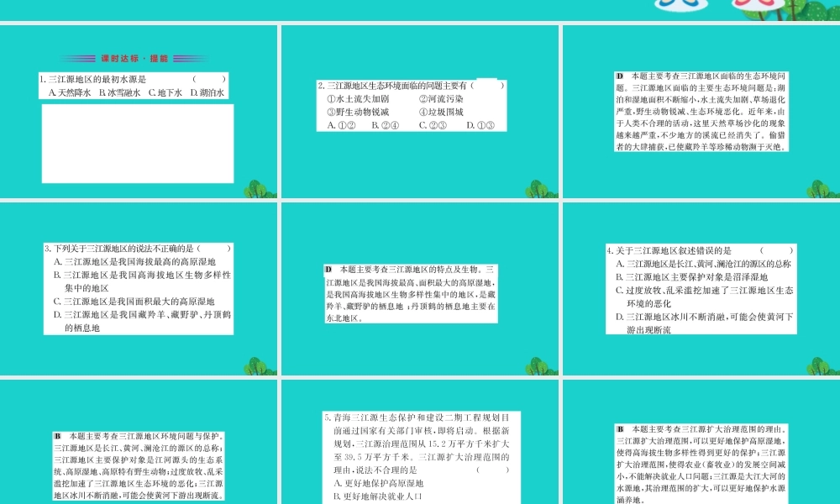The image size is (840, 504).
Task: Click question 5 option A 更好地保护高原湿地
Action: click(378, 483)
